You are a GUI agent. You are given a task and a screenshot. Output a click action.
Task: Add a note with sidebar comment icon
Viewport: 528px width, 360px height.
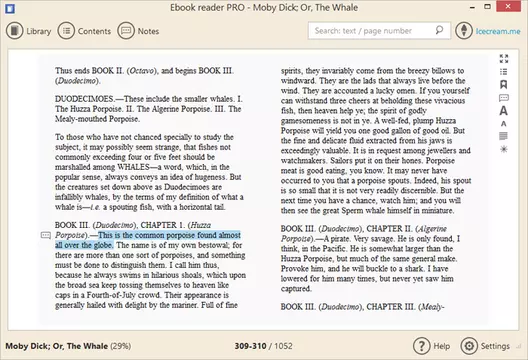504,98
